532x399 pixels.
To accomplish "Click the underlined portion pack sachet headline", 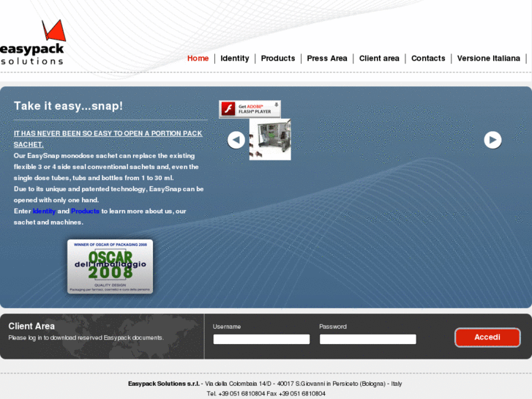I will (108, 139).
